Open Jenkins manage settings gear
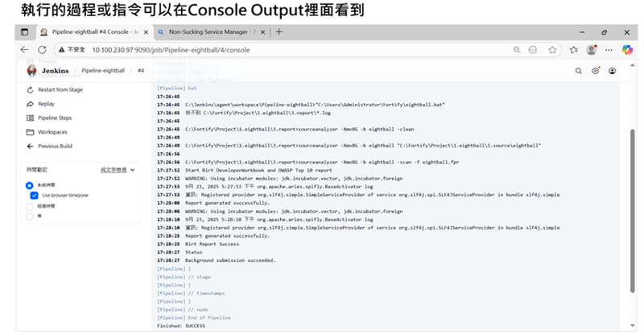 595,71
